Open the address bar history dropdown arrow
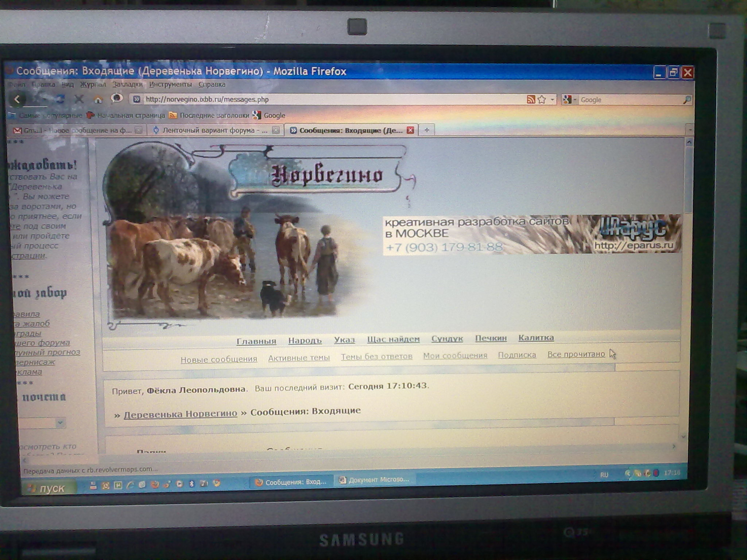 [x=552, y=99]
